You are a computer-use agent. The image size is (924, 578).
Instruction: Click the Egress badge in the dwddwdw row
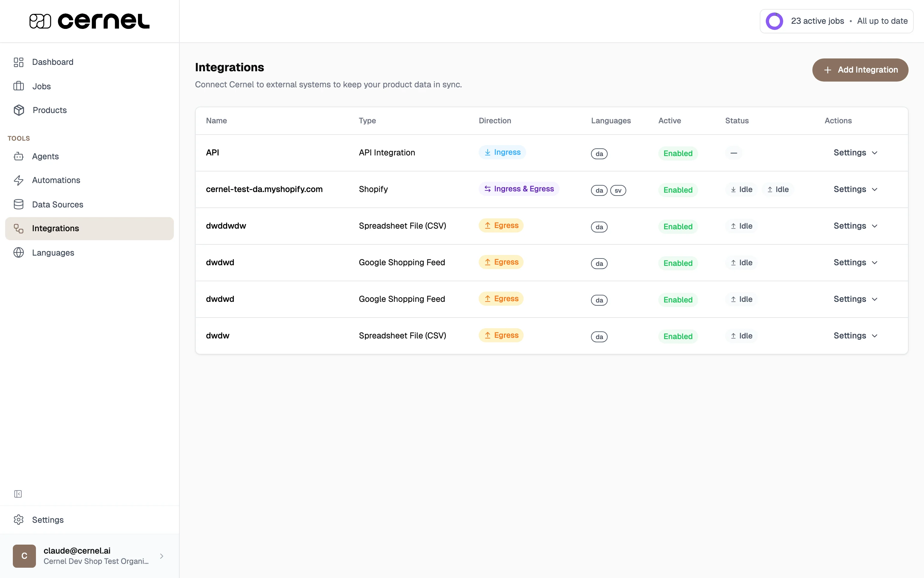coord(501,225)
